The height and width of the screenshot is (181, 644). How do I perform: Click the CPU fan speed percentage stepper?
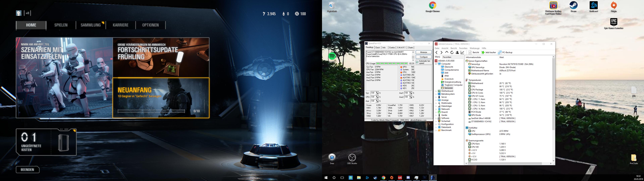[377, 97]
